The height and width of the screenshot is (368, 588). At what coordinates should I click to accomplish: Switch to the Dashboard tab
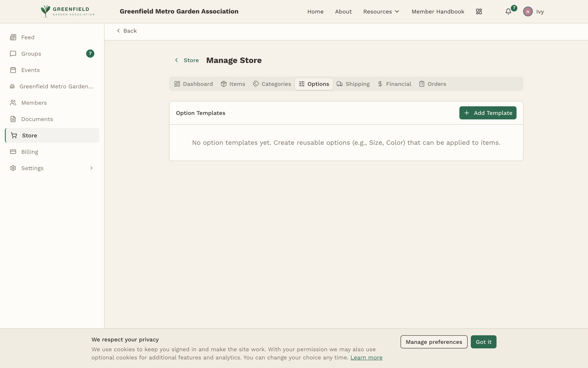point(193,84)
